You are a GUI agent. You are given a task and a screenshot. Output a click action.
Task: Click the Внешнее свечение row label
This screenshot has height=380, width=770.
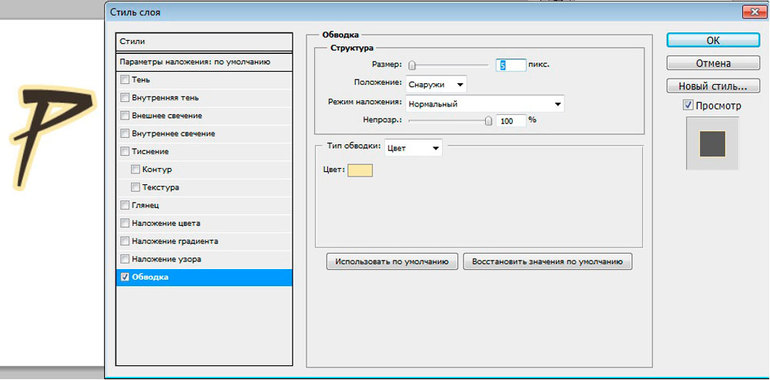[167, 115]
